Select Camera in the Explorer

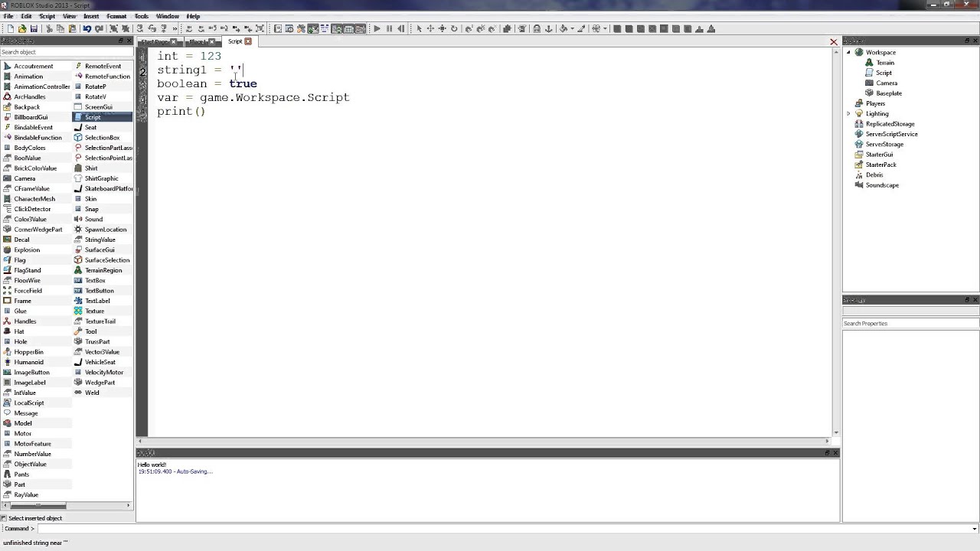pos(887,83)
